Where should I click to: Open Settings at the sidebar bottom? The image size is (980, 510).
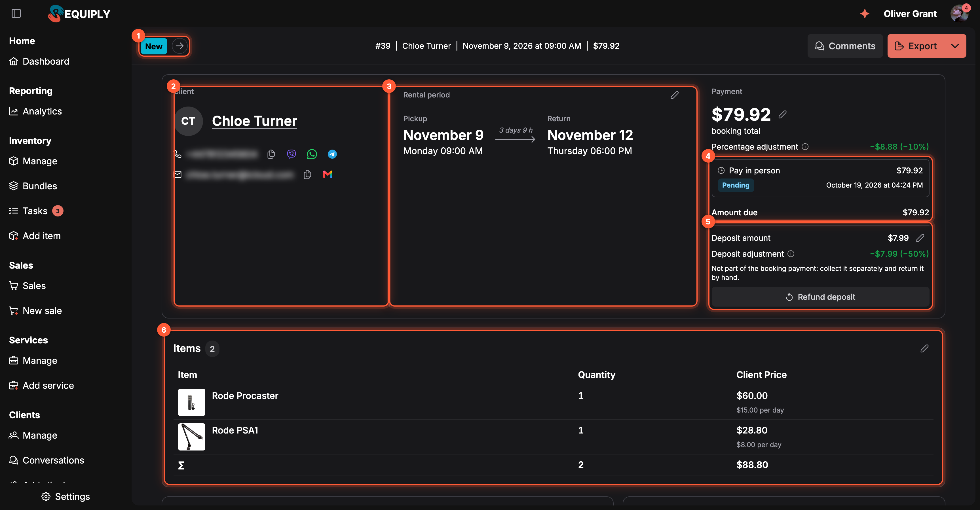(66, 497)
